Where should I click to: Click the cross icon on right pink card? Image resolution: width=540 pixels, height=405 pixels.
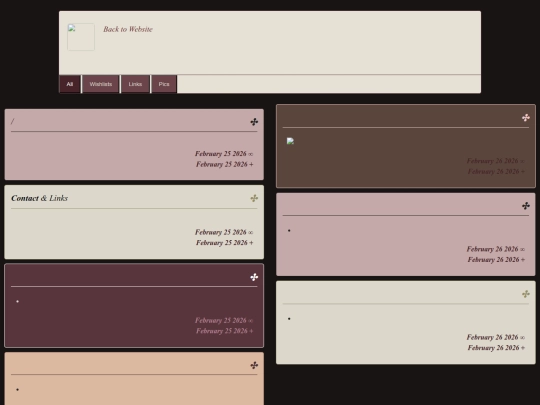pyautogui.click(x=526, y=206)
